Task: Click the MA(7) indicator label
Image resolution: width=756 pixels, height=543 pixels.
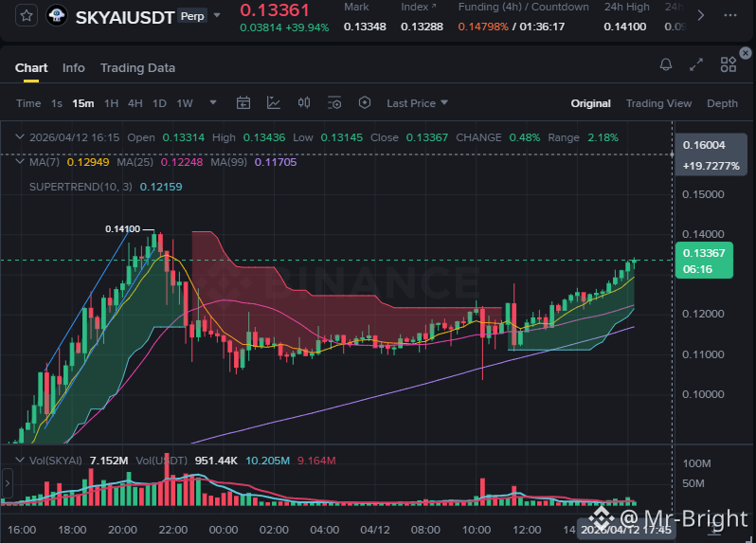Action: click(x=45, y=162)
